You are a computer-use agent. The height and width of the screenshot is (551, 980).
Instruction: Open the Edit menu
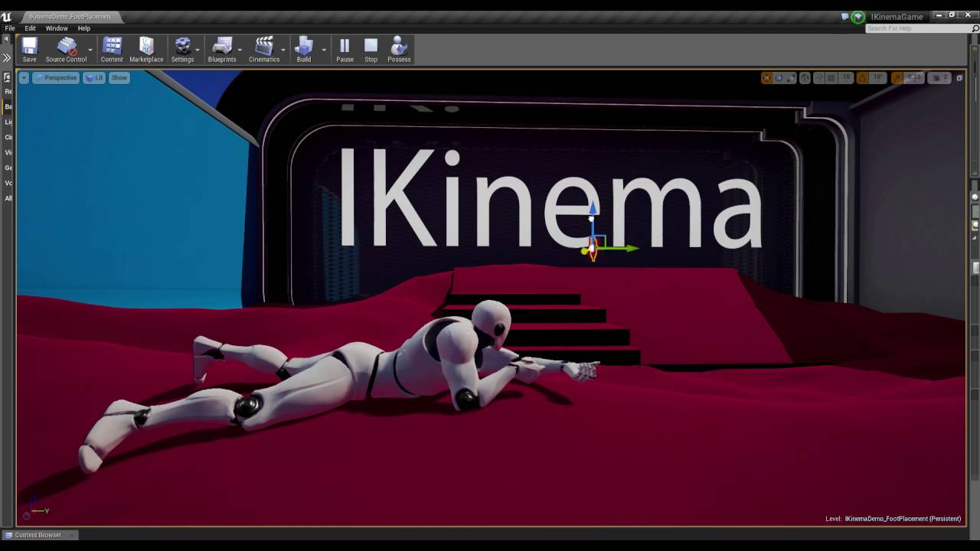coord(30,28)
